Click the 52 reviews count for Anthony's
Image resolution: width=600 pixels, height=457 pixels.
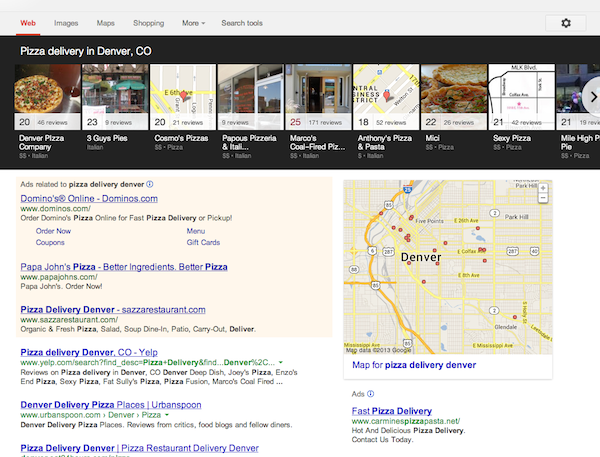(391, 122)
